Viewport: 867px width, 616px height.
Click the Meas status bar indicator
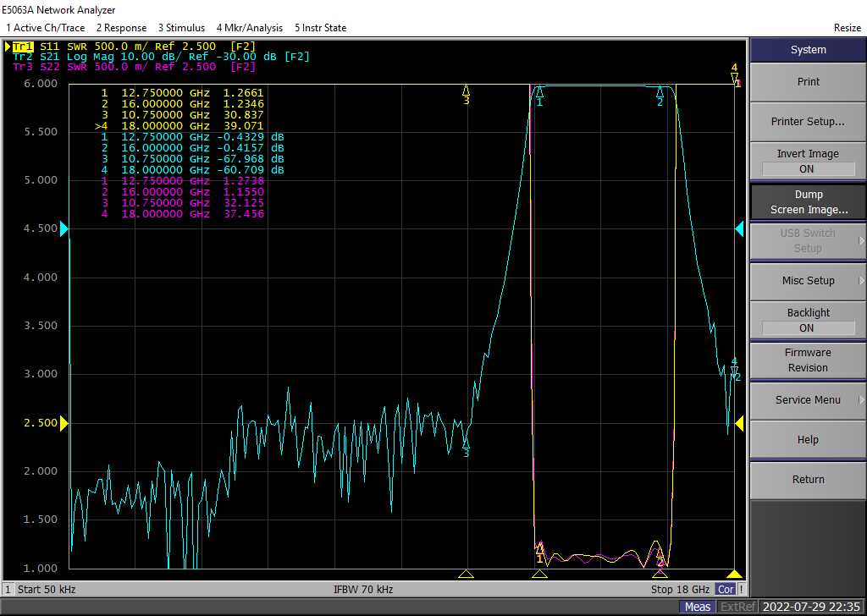(698, 607)
